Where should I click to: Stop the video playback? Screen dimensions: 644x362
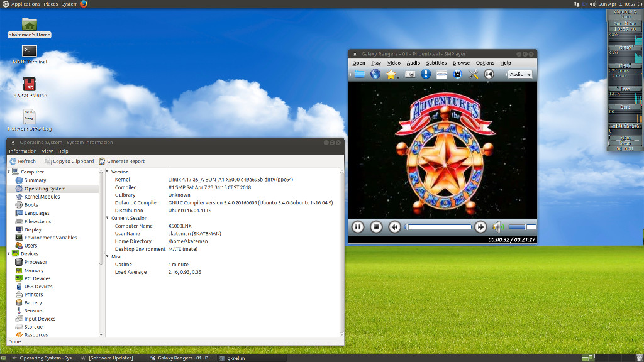pyautogui.click(x=376, y=227)
